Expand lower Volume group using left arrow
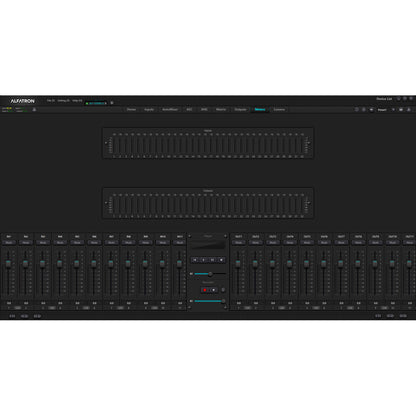The image size is (416, 416). tap(106, 202)
